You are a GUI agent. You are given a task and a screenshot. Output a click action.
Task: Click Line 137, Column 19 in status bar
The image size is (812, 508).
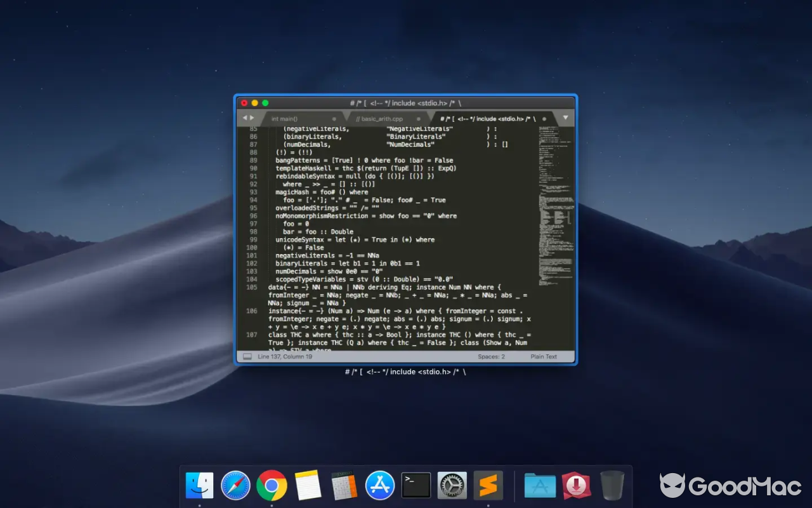285,356
